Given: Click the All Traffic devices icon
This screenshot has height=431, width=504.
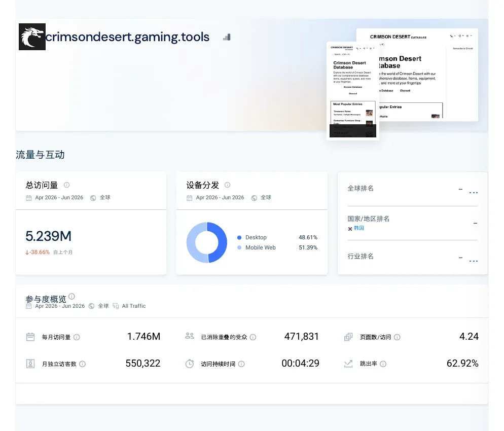Looking at the screenshot, I should pyautogui.click(x=116, y=306).
